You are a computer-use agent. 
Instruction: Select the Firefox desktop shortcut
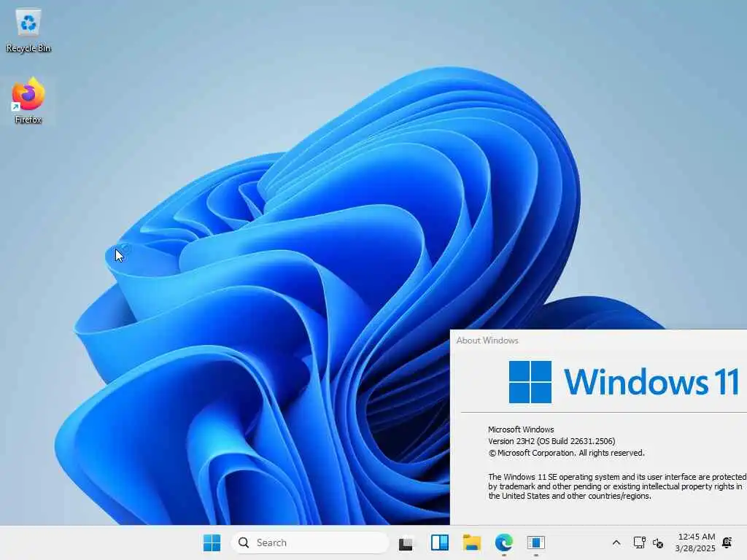28,101
